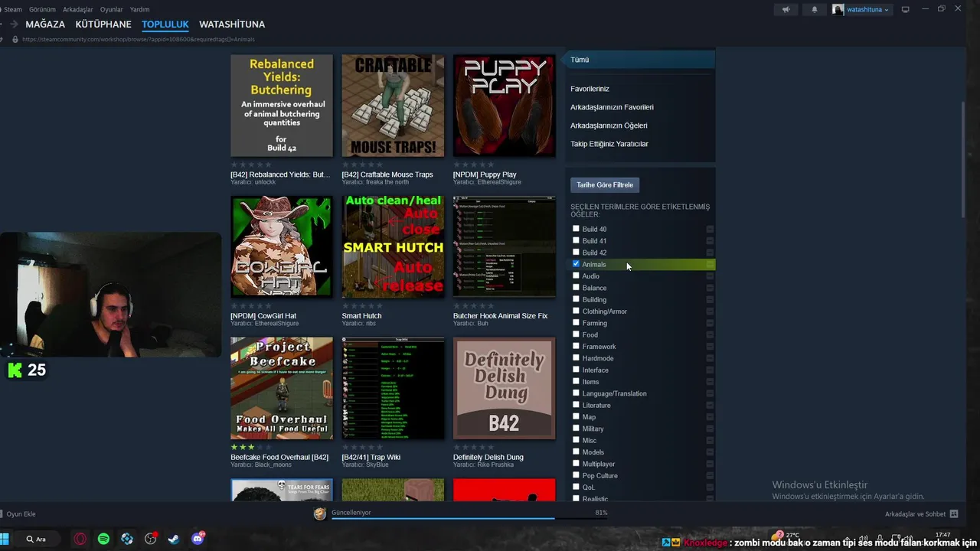This screenshot has width=980, height=551.
Task: Open Favorileriniz link
Action: (590, 89)
